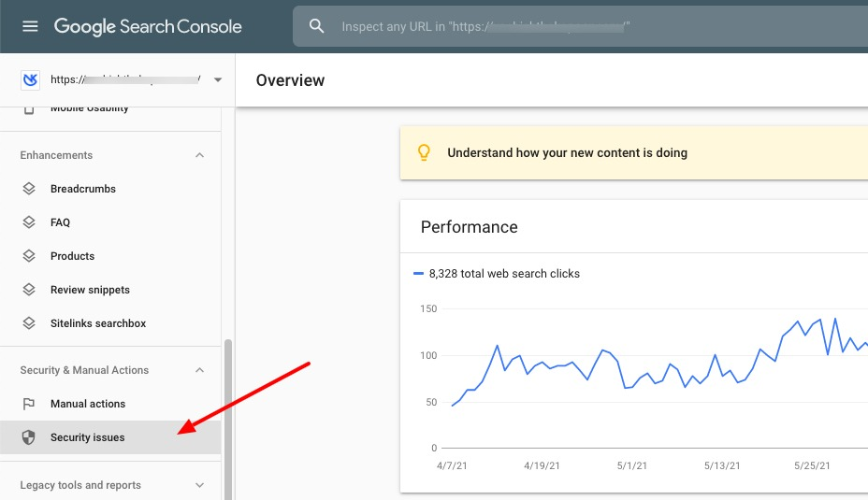Click the property favicon icon
The width and height of the screenshot is (868, 500).
point(31,79)
